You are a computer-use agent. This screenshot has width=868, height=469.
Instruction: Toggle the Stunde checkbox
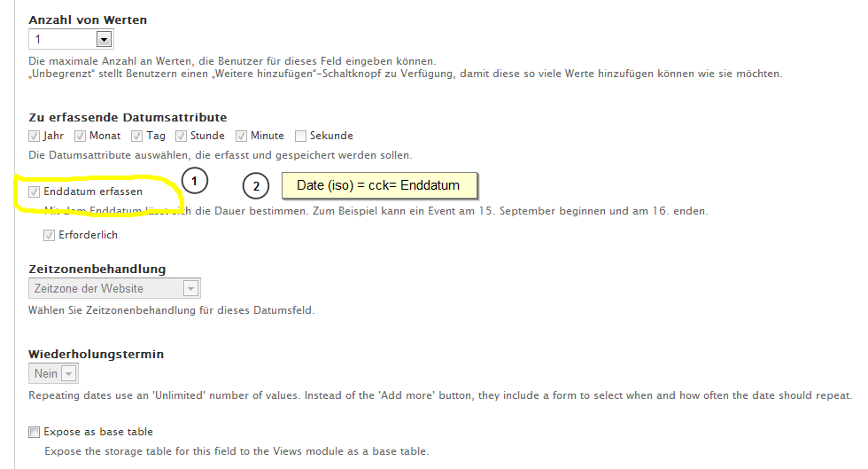pos(182,136)
